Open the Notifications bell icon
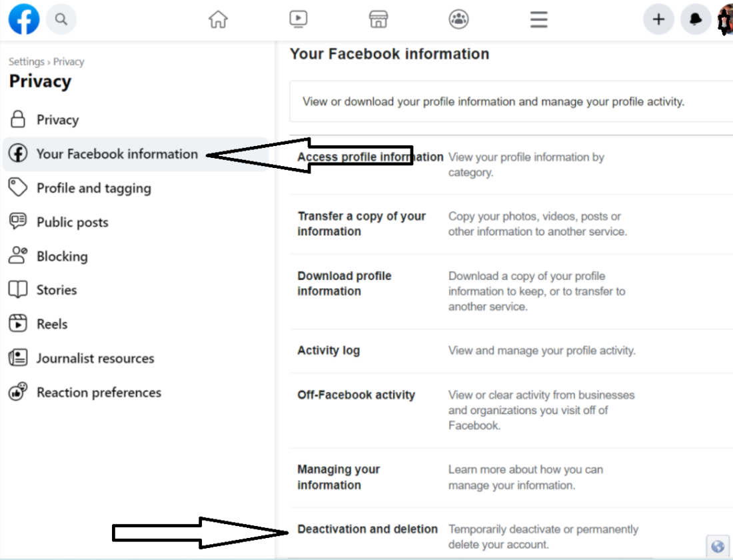Screen dimensions: 733x560 point(696,19)
